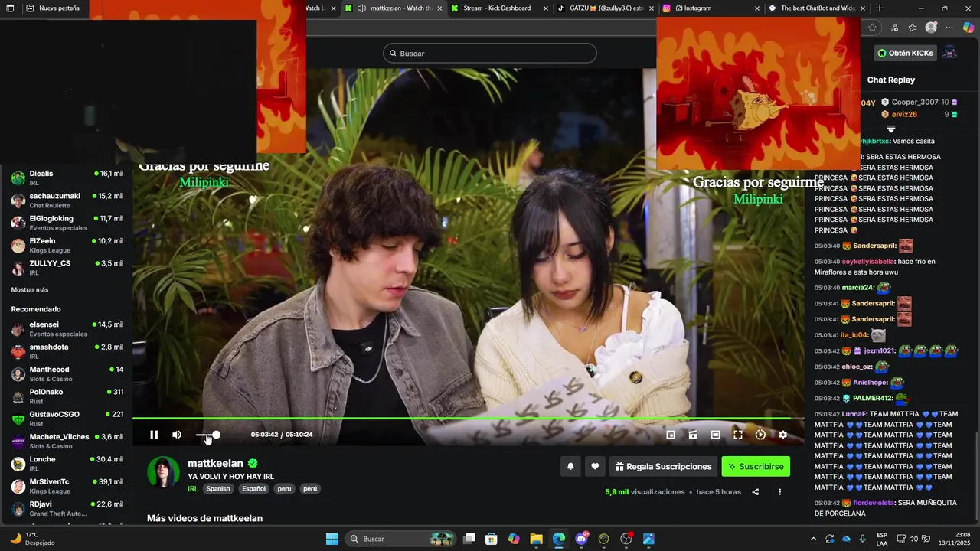The height and width of the screenshot is (551, 980).
Task: Adjust the video volume slider
Action: coord(207,435)
